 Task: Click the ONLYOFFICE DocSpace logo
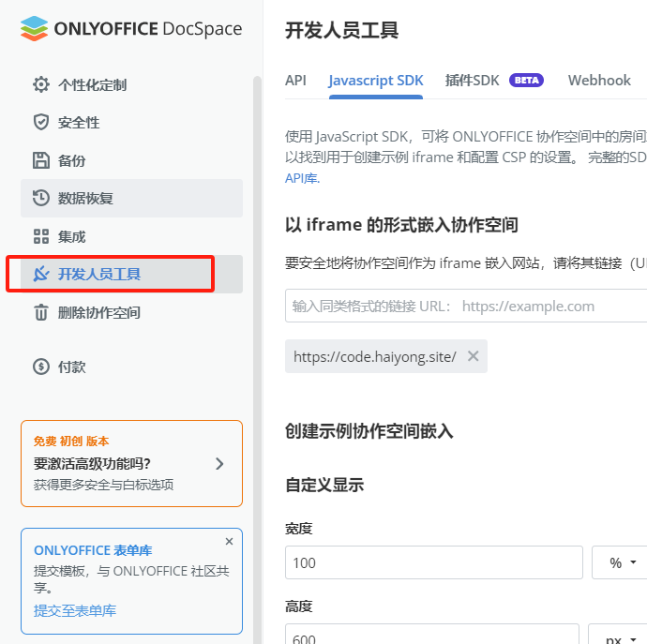pos(131,28)
